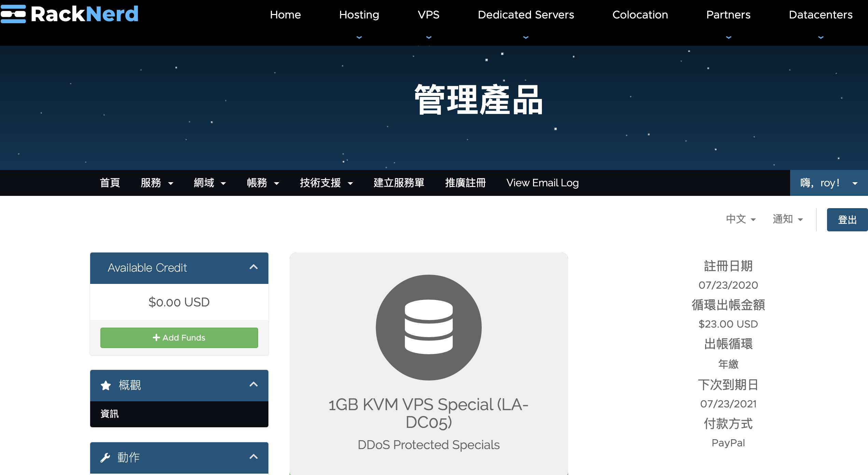Click the star icon beside 概觀

pos(106,385)
